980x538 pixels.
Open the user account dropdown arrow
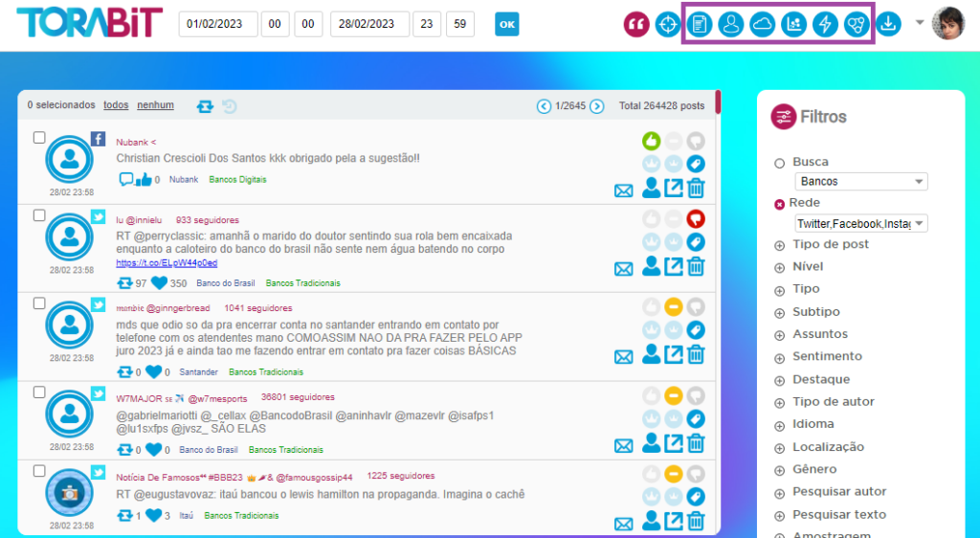[920, 22]
